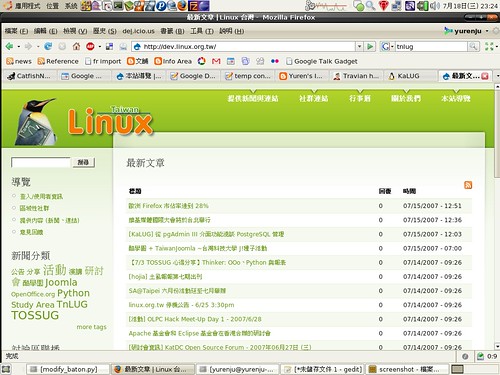Click the volume speaker icon in the system tray
Viewport: 500px width, 375px height.
coord(434,6)
